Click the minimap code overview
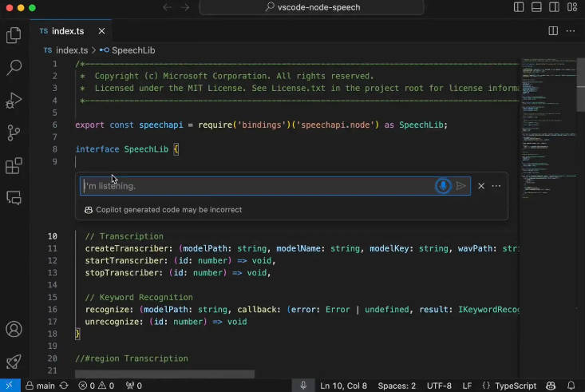Image resolution: width=585 pixels, height=392 pixels. click(548, 127)
